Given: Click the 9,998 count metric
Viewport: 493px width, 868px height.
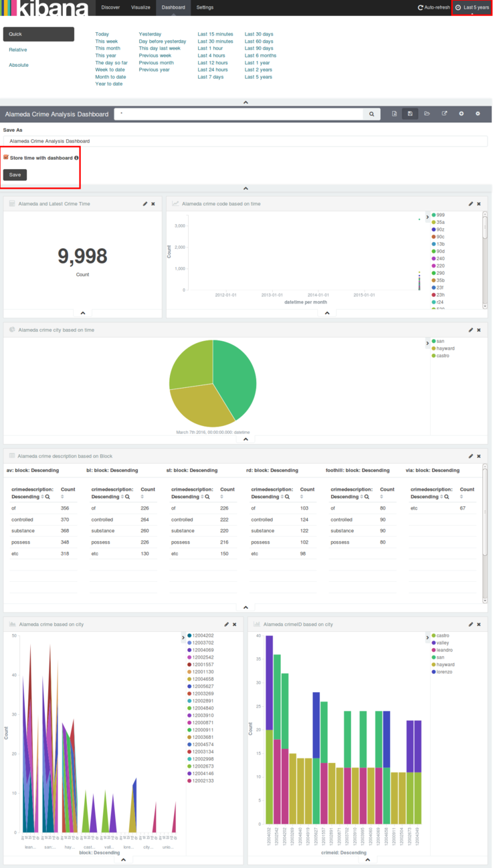Looking at the screenshot, I should [83, 256].
